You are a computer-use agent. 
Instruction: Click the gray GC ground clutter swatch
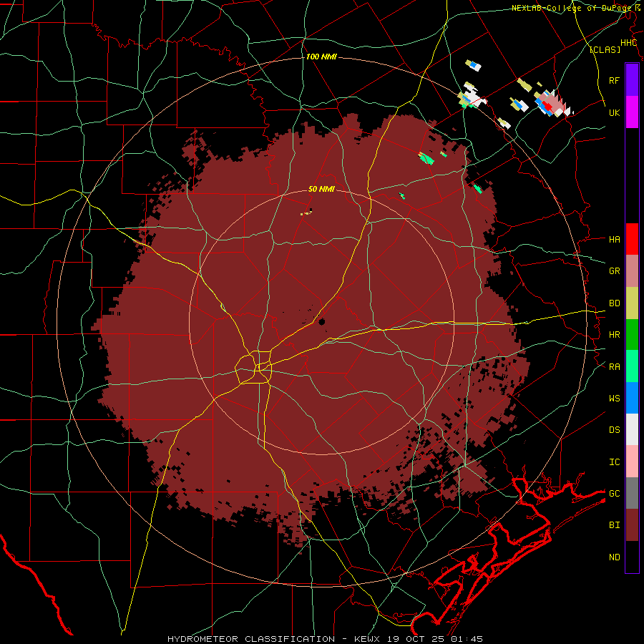click(632, 493)
